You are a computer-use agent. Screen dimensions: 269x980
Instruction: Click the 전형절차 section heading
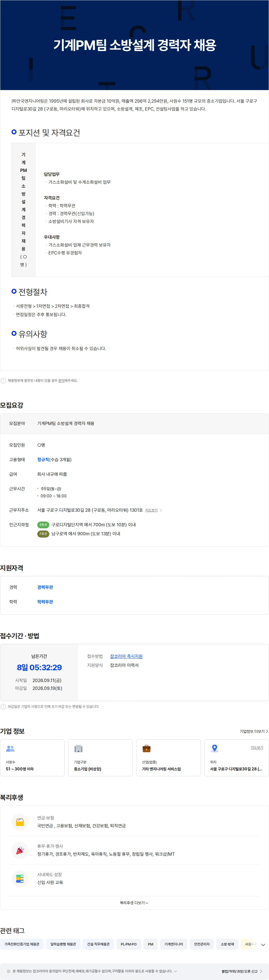tap(33, 292)
